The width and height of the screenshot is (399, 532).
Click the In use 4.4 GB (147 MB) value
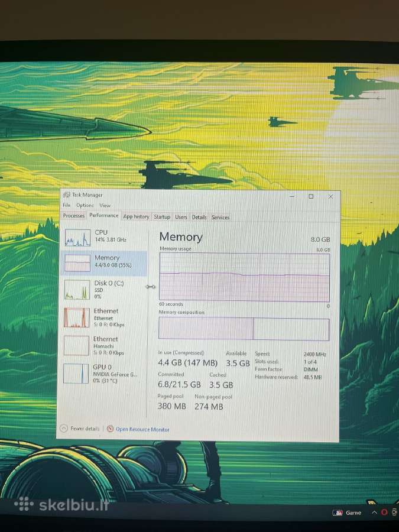[x=187, y=363]
